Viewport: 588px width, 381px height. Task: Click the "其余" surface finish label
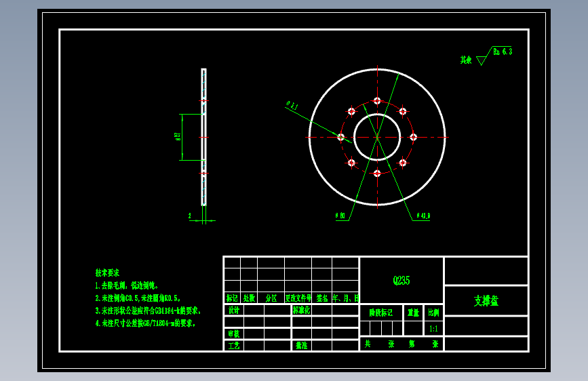(x=466, y=60)
